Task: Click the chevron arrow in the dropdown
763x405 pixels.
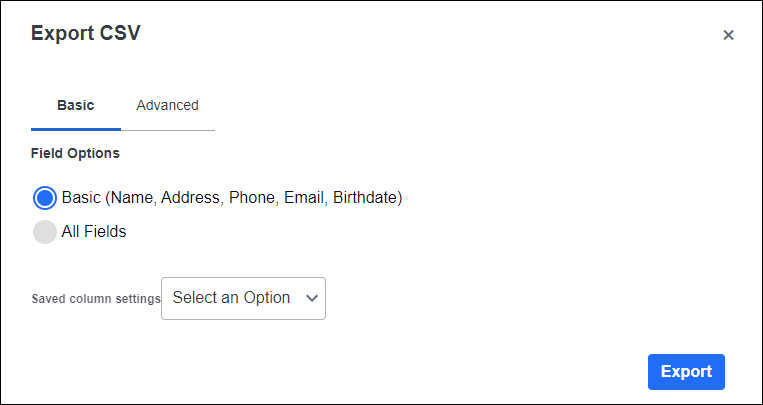Action: 311,298
